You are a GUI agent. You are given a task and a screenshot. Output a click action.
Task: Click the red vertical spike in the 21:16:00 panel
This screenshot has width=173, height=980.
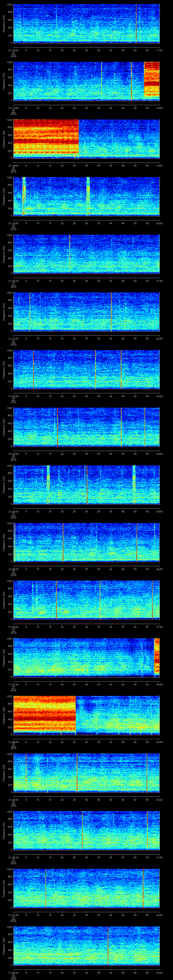pyautogui.click(x=136, y=24)
